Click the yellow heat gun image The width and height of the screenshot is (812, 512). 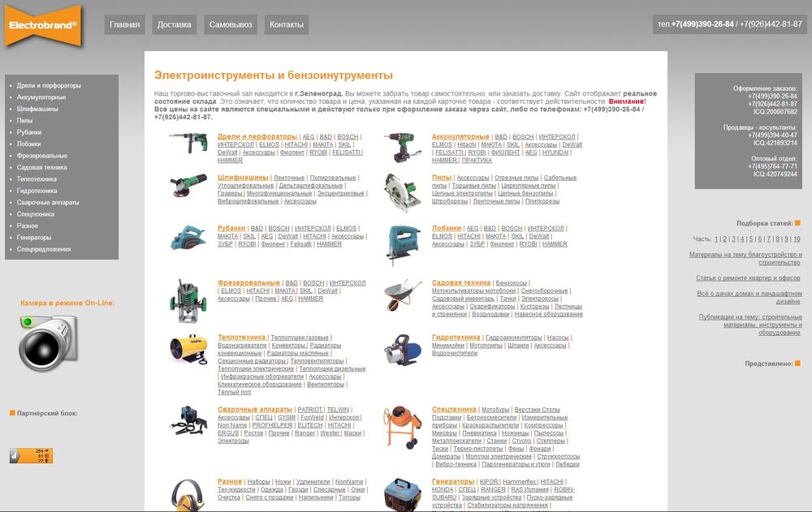(x=188, y=348)
